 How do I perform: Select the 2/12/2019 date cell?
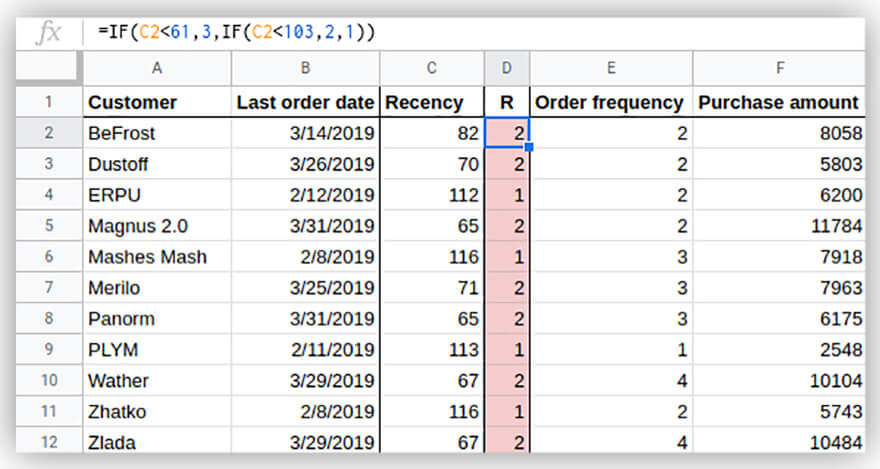305,195
